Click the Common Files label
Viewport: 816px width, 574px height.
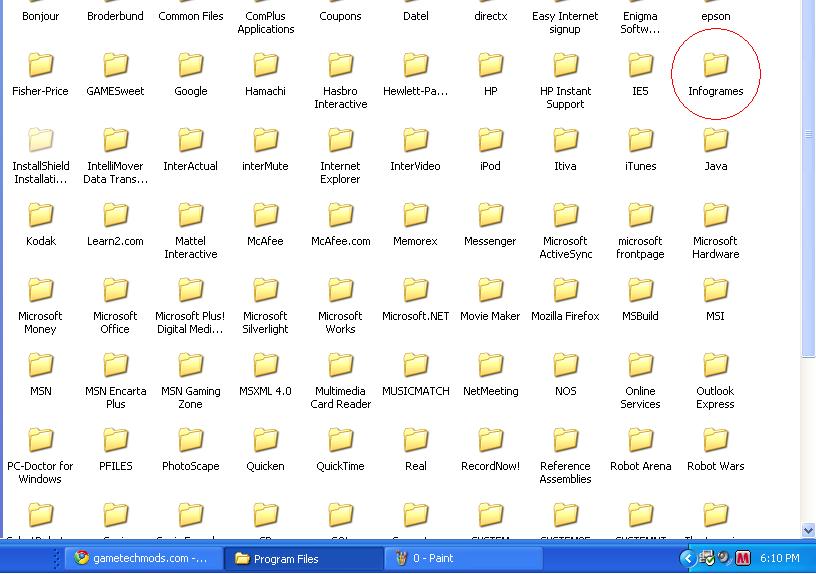(190, 16)
